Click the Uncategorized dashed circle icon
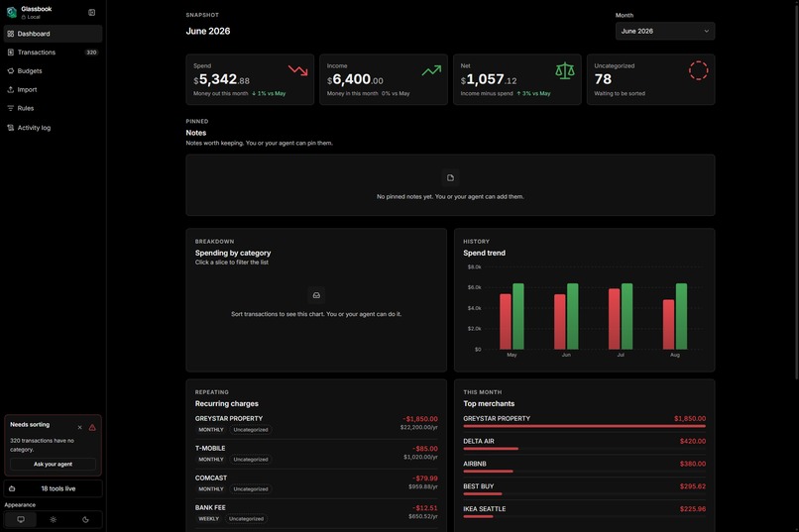799x532 pixels. (699, 70)
